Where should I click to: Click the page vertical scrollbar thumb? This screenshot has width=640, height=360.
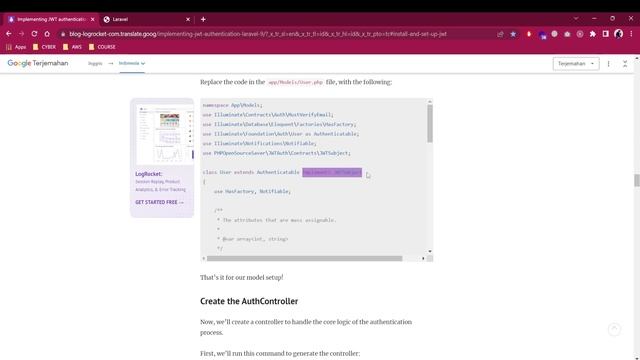coord(636,180)
